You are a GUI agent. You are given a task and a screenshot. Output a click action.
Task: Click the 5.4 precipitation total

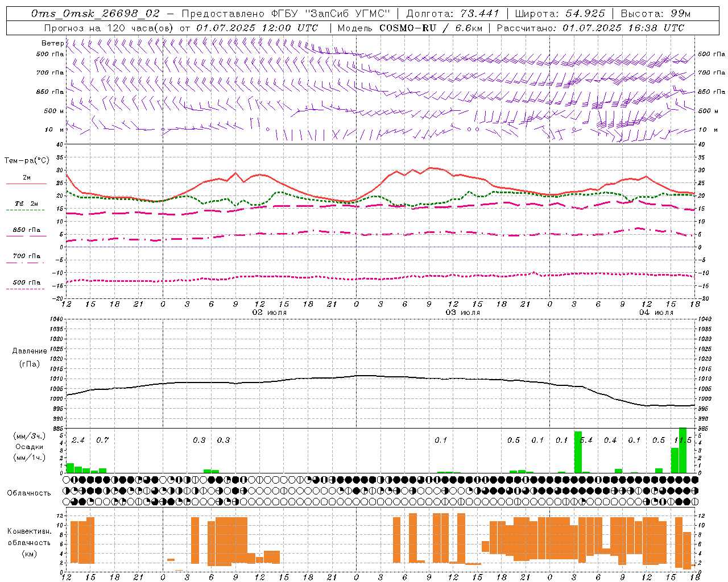click(x=586, y=440)
